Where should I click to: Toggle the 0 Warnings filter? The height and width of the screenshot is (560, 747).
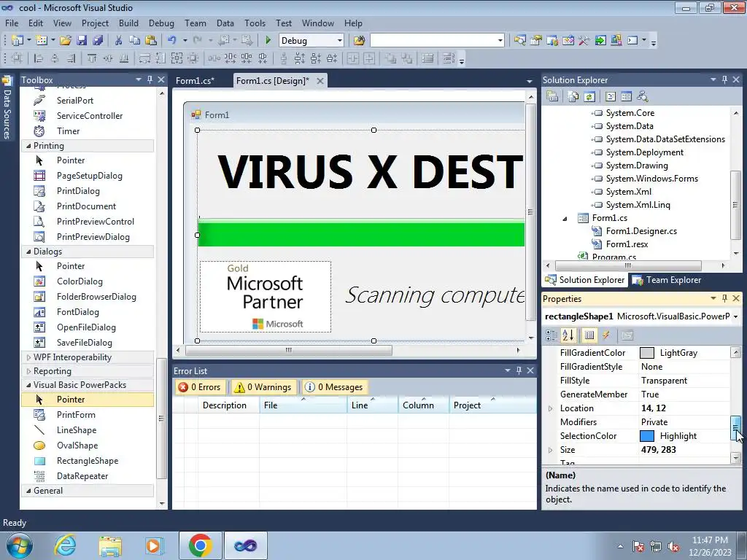[x=263, y=387]
